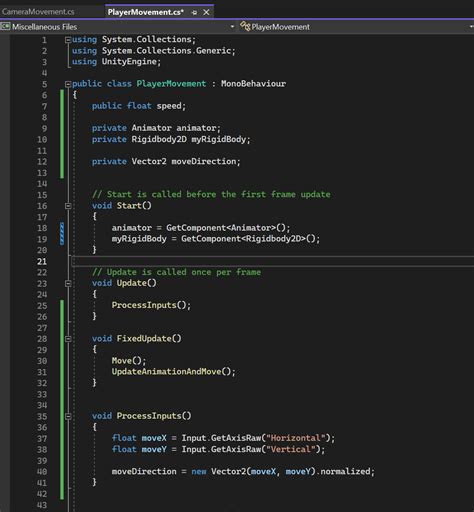Click line number 21 in the margin
This screenshot has width=474, height=512.
pyautogui.click(x=42, y=262)
